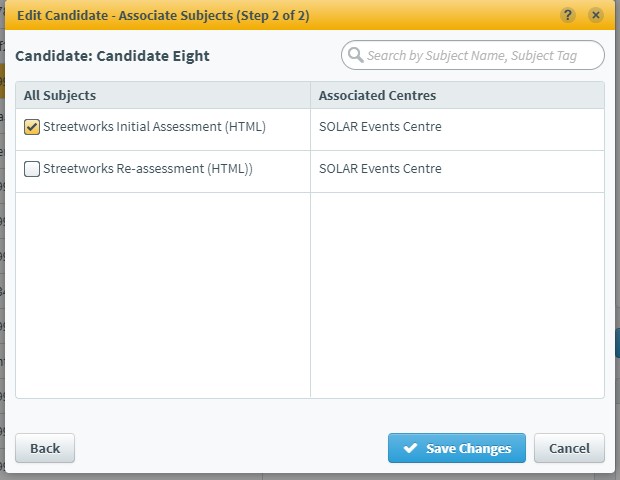The image size is (620, 480).
Task: Select the Streetworks Initial Assessment (HTML) label
Action: 154,127
